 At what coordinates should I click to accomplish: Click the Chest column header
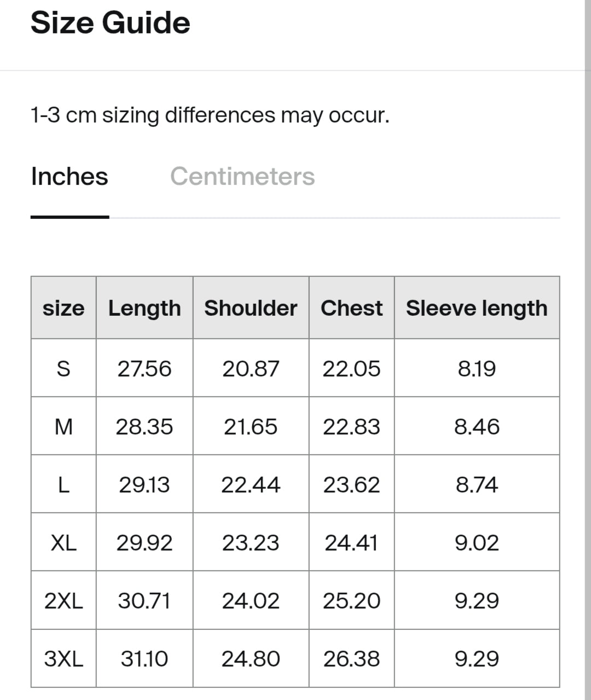351,308
